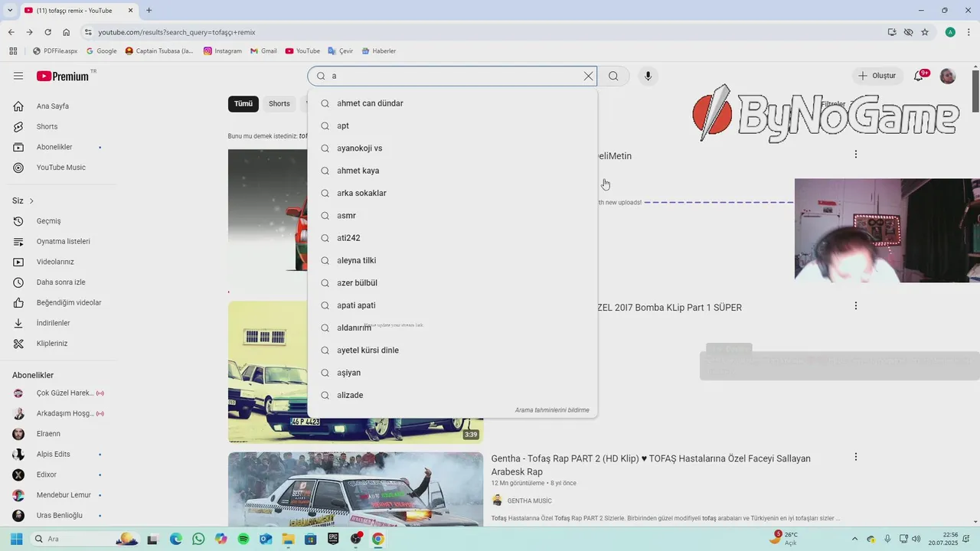Open Spotify from the taskbar
The image size is (980, 551).
pos(243,539)
